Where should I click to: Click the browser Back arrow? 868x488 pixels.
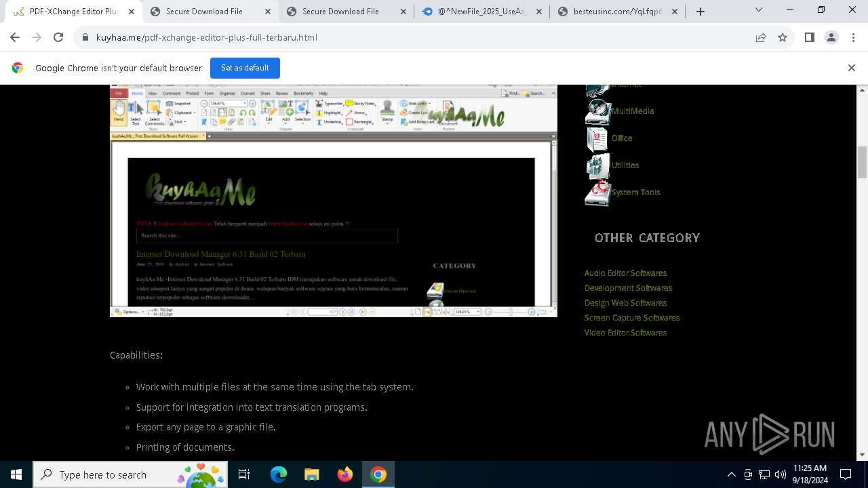[x=15, y=37]
